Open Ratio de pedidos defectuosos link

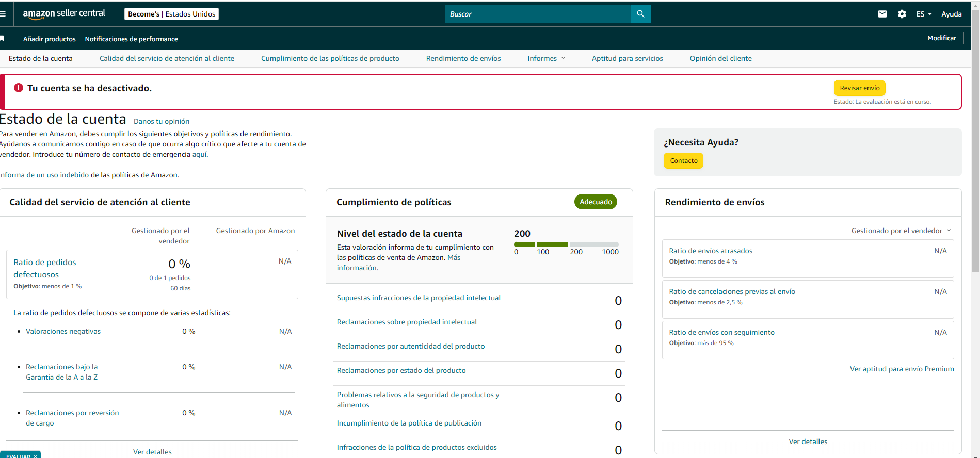(44, 268)
